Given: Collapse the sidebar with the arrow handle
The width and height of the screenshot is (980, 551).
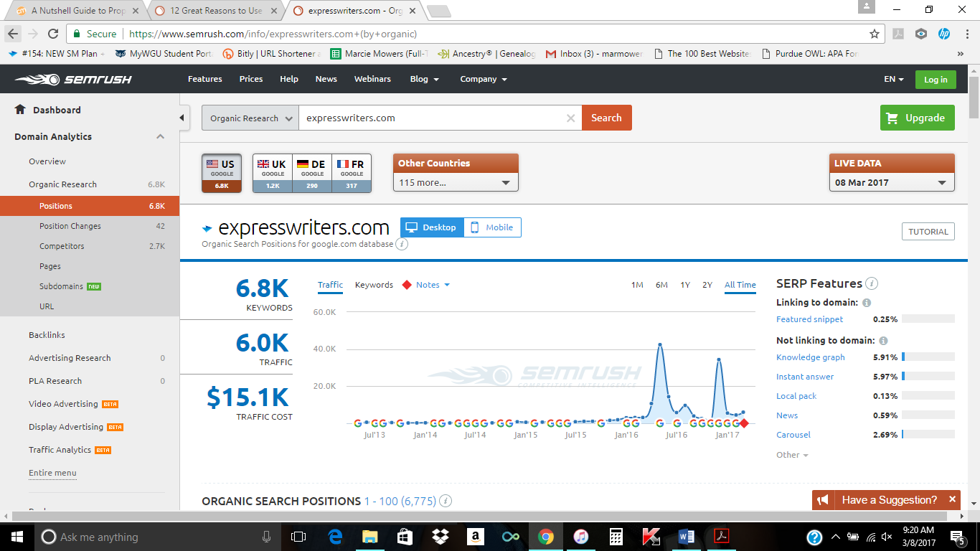Looking at the screenshot, I should [x=182, y=118].
